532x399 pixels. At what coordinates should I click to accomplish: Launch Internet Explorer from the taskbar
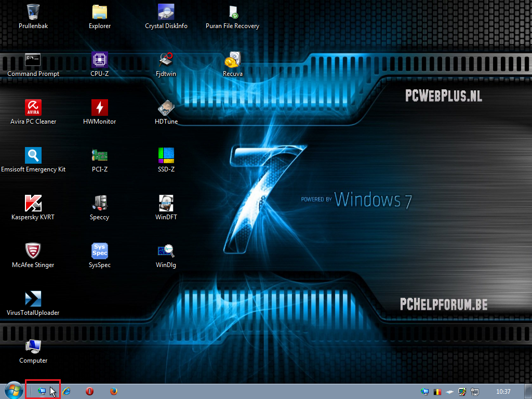(66, 391)
